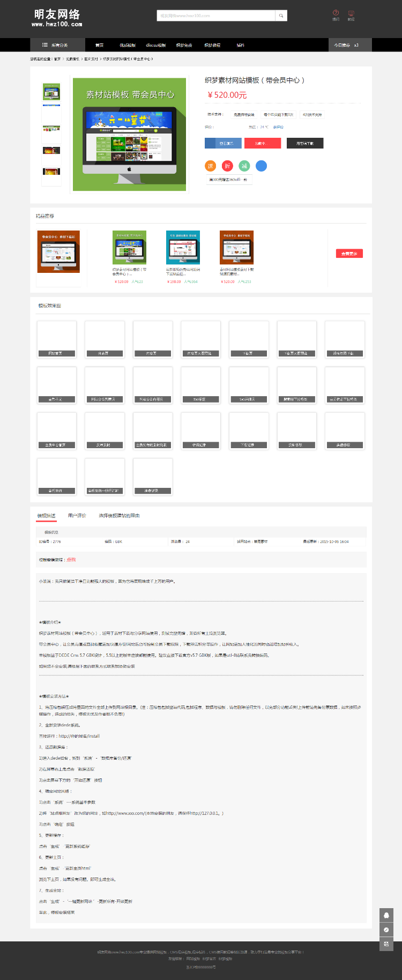
Task: Click the red 折 discount circle icon
Action: [x=227, y=166]
